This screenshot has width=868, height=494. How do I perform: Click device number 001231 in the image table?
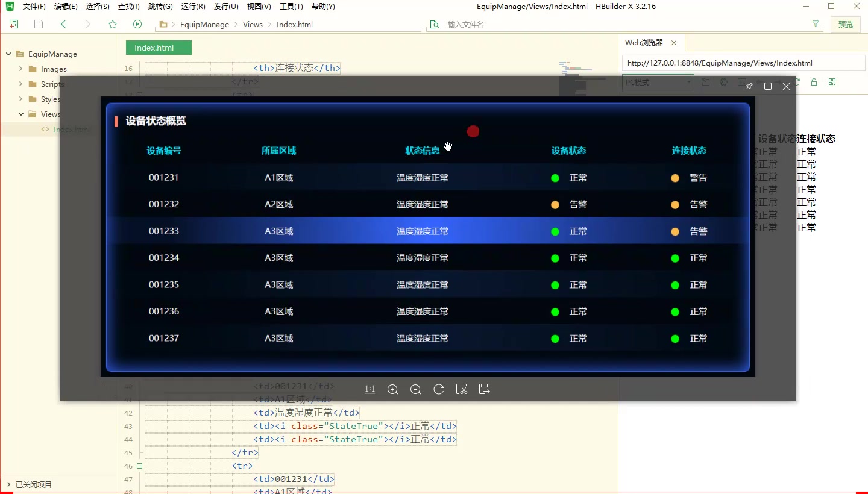coord(164,178)
